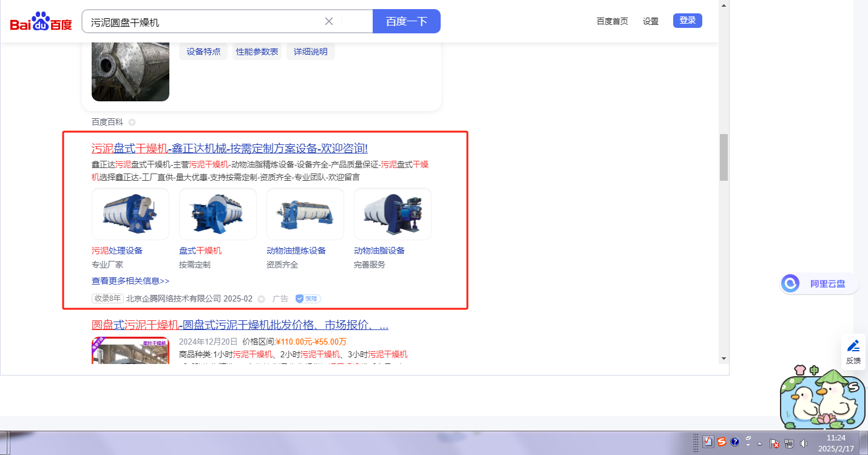Screen dimensions: 868x455
Task: Click the 盘式干燥机 product thumbnail
Action: 218,214
